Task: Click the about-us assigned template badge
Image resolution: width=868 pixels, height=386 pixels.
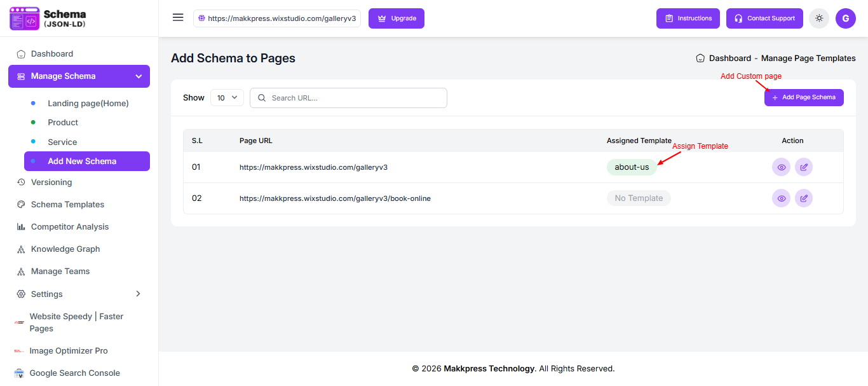Action: pyautogui.click(x=632, y=167)
